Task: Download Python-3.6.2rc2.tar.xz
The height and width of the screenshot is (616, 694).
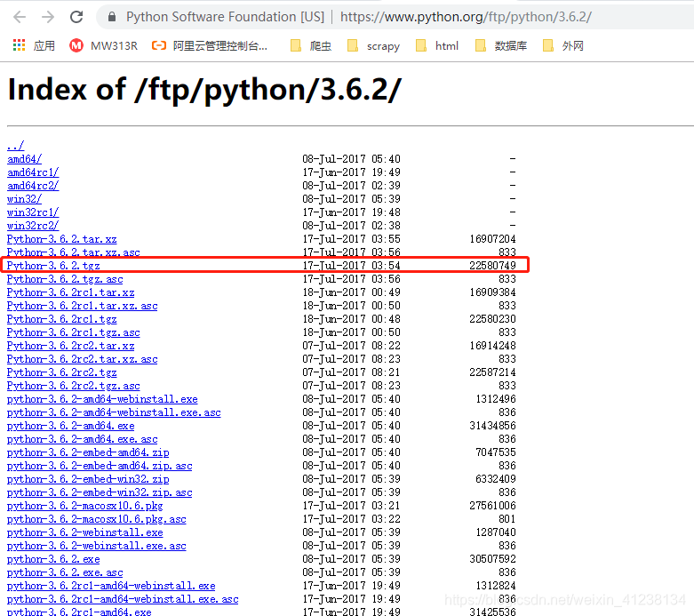Action: [x=71, y=346]
